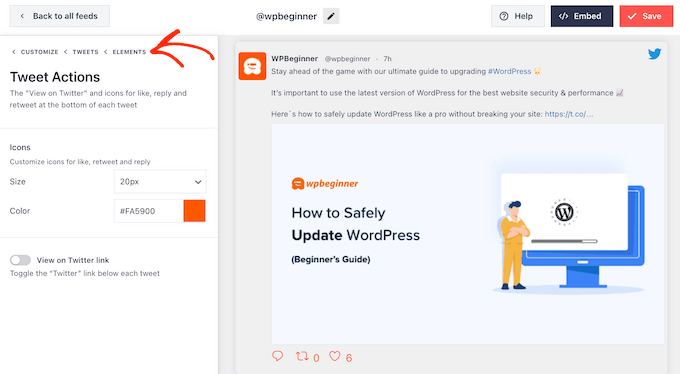Click the Embed code brackets icon
680x374 pixels.
(563, 16)
